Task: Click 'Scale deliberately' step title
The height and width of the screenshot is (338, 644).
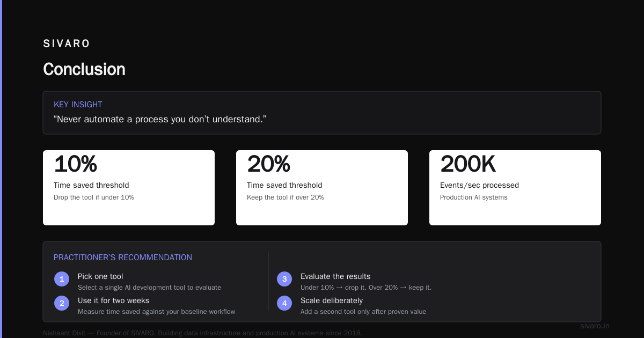Action: (x=332, y=300)
